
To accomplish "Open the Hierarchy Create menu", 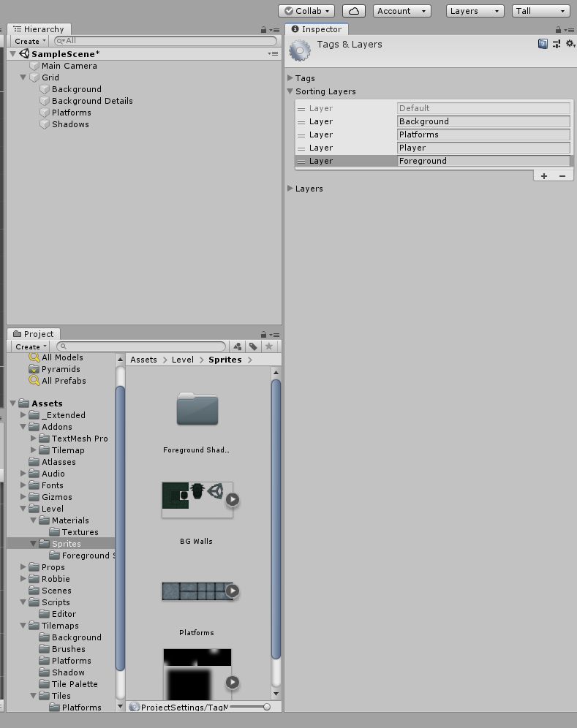I will 29,42.
